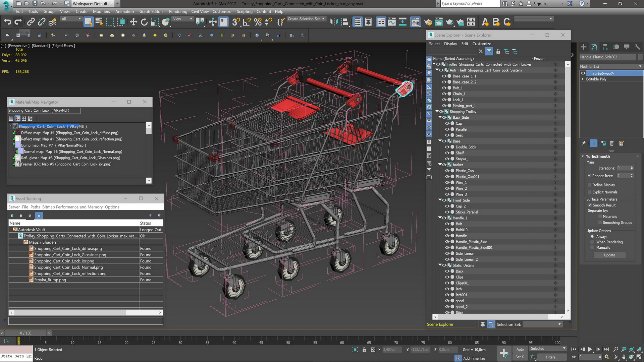Click Scene Explorer filter funnel icon
This screenshot has width=644, height=362.
pyautogui.click(x=489, y=51)
